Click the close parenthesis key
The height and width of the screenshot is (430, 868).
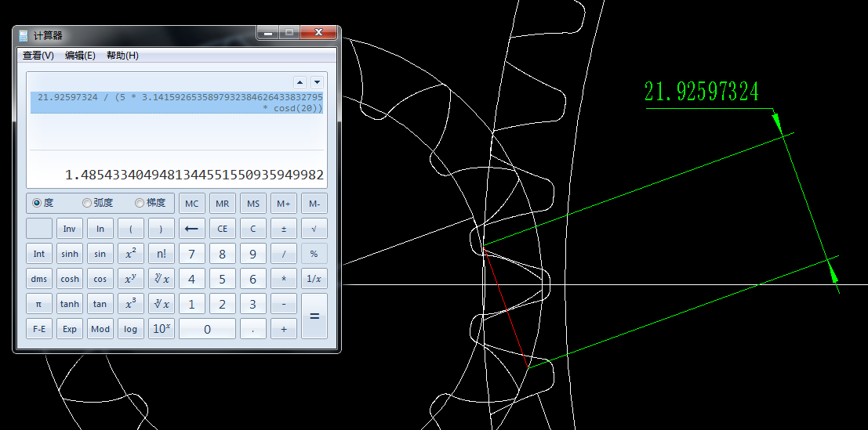pos(161,228)
